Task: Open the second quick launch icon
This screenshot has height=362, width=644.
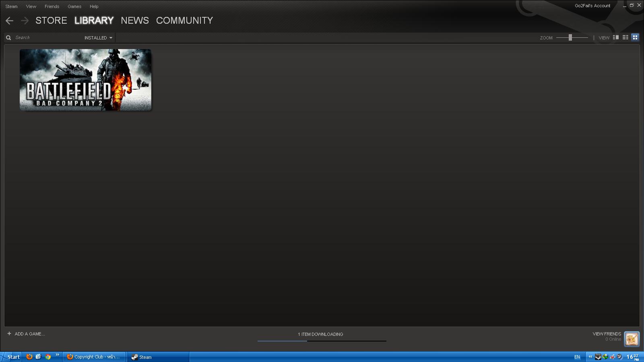Action: tap(39, 356)
